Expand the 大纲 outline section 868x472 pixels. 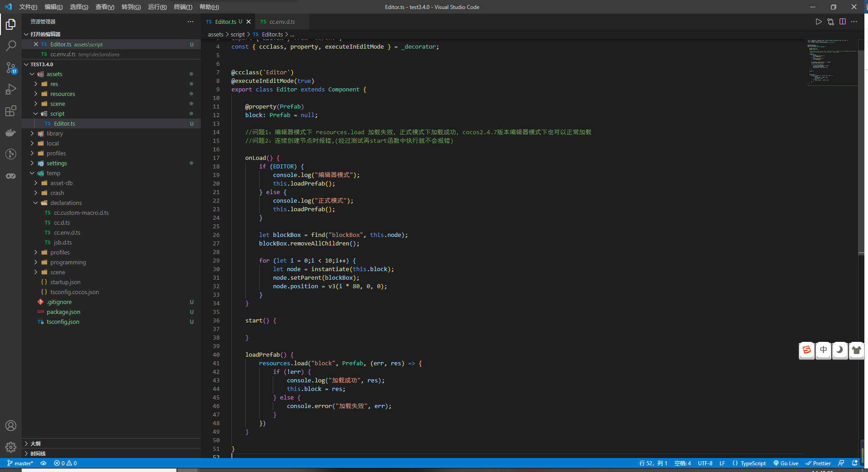(x=36, y=444)
